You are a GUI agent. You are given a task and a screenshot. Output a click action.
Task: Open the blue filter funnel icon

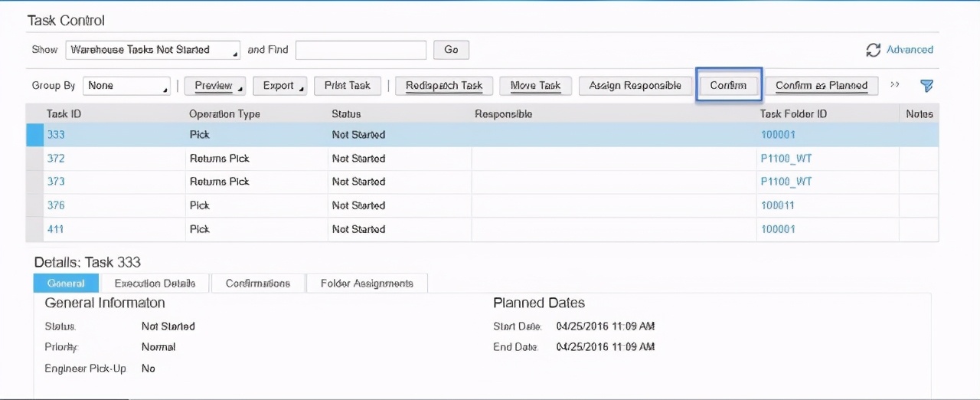coord(926,86)
